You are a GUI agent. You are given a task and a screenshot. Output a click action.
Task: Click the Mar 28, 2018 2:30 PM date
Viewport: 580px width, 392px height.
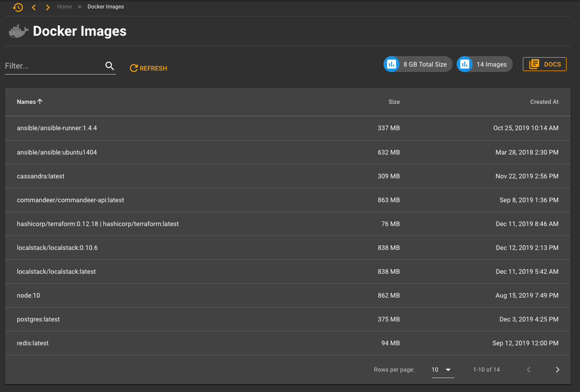point(527,152)
